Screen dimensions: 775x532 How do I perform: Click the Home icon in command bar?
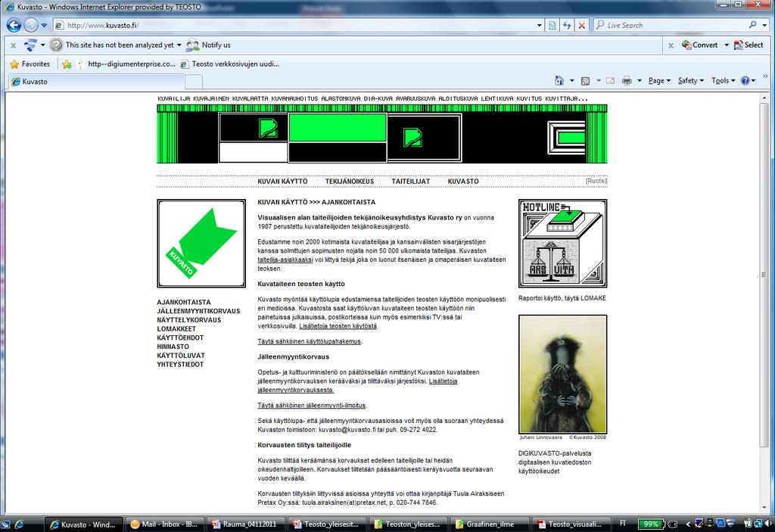pos(559,80)
